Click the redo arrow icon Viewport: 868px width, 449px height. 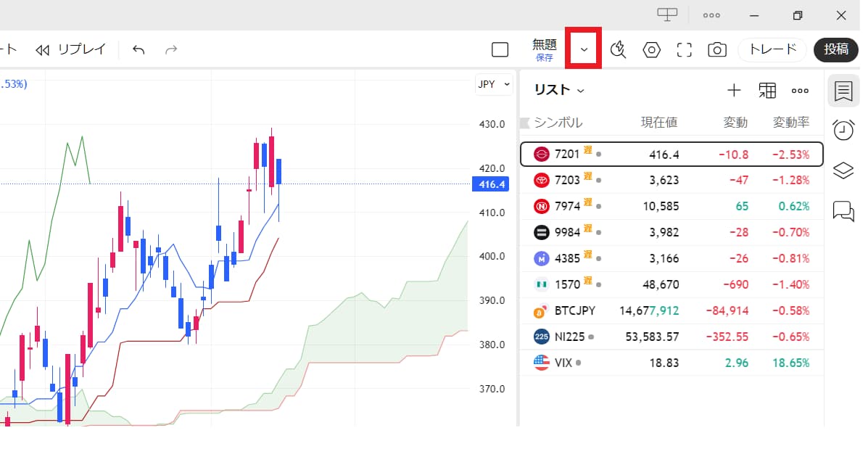click(171, 49)
